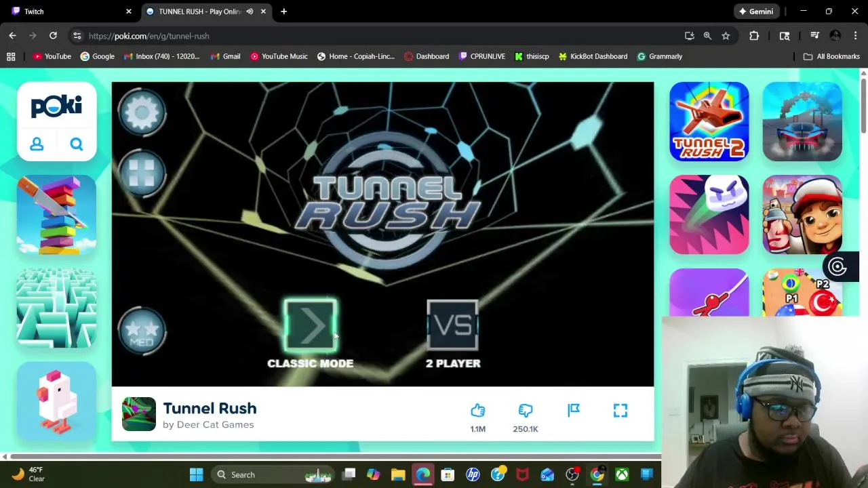Expand the All Bookmarks folder

[831, 56]
